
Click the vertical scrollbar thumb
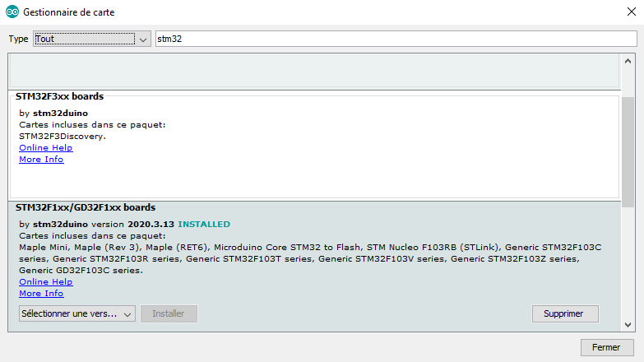point(628,152)
